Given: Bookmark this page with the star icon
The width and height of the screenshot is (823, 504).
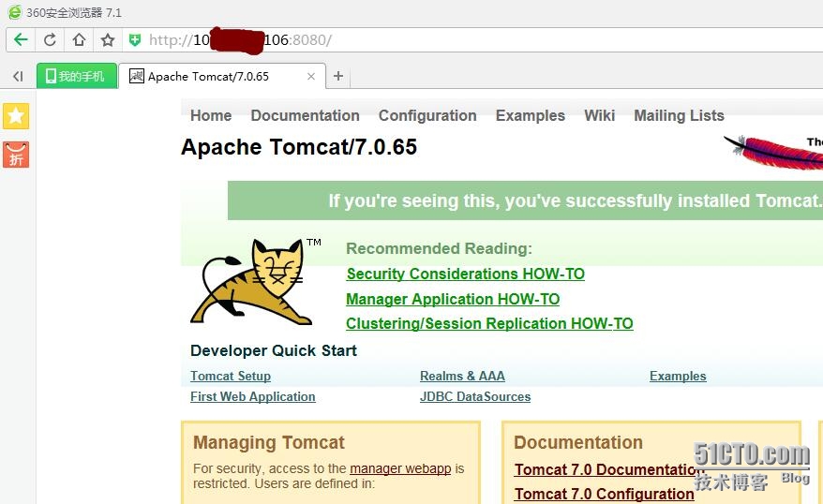Looking at the screenshot, I should coord(108,40).
